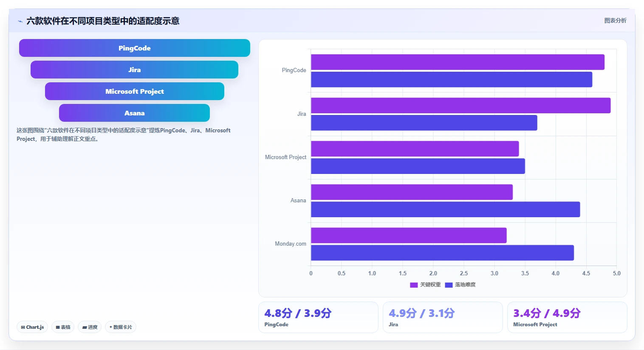The height and width of the screenshot is (350, 644).
Task: Select the Asana funnel bar
Action: (134, 113)
